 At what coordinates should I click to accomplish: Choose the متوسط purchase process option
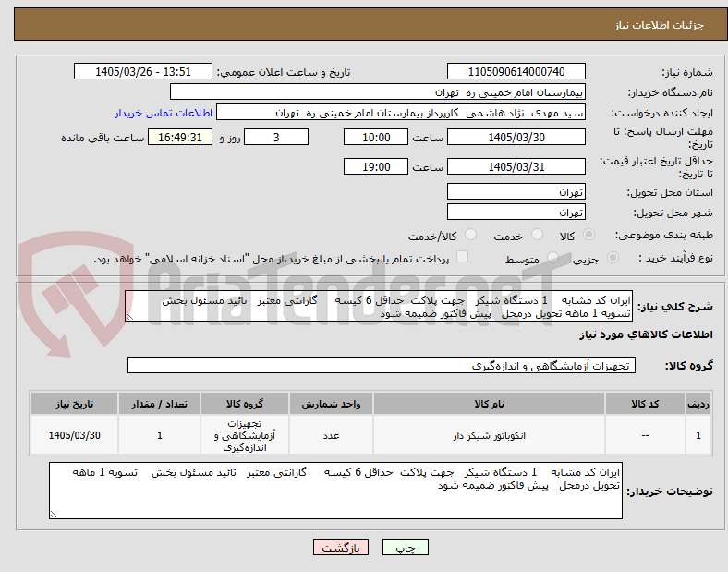click(x=552, y=258)
